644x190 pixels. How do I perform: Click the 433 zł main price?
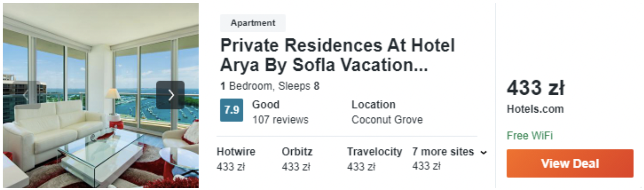[x=536, y=88]
